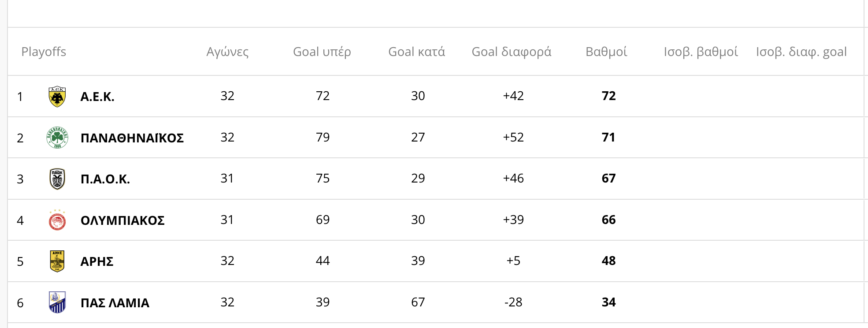Click the ΑΡΗΣ yellow crest
Viewport: 868px width, 328px height.
(57, 261)
